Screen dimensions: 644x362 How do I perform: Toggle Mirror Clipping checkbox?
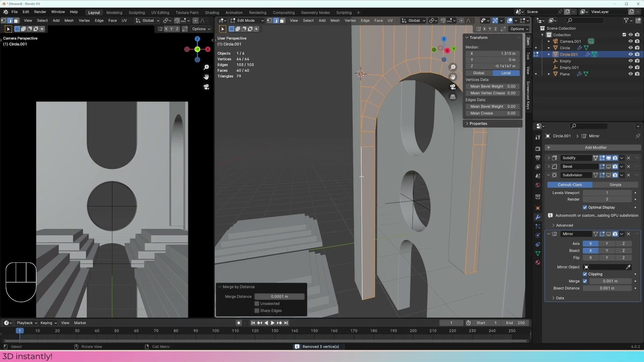(585, 274)
